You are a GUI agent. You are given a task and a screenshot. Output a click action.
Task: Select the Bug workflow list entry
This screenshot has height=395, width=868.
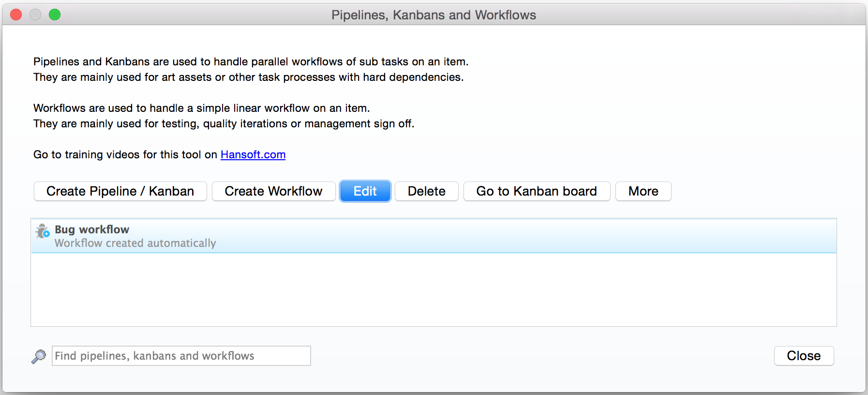[x=434, y=236]
